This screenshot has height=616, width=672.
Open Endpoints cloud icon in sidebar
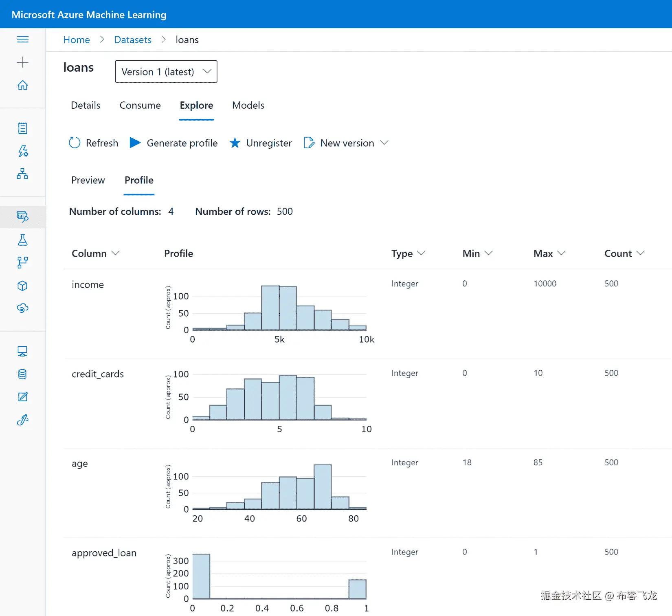click(x=23, y=308)
